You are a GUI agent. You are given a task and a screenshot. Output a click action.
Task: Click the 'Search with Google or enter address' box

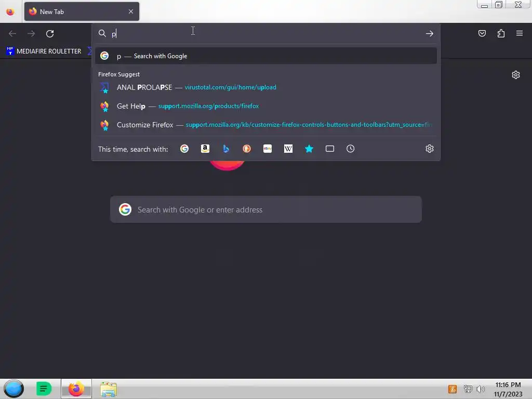pos(266,210)
